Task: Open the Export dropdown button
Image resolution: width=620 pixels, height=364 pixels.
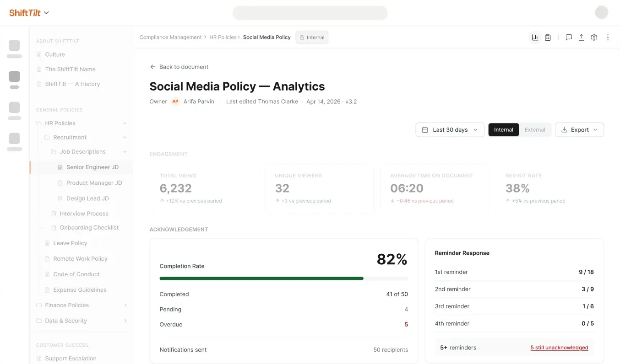Action: (x=579, y=130)
